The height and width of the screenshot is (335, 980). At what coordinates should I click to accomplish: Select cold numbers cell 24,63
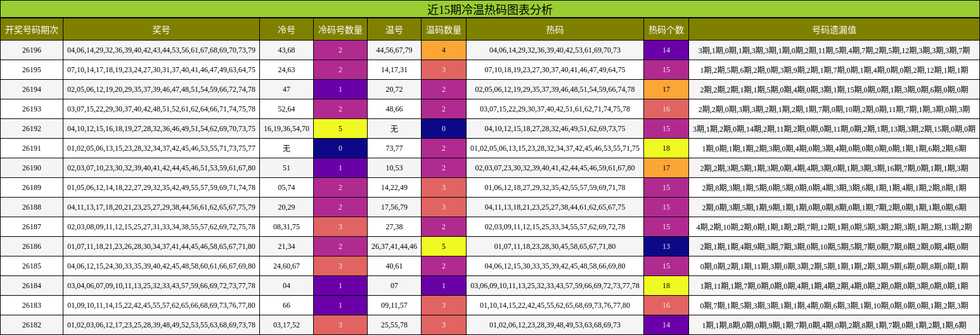tap(287, 70)
